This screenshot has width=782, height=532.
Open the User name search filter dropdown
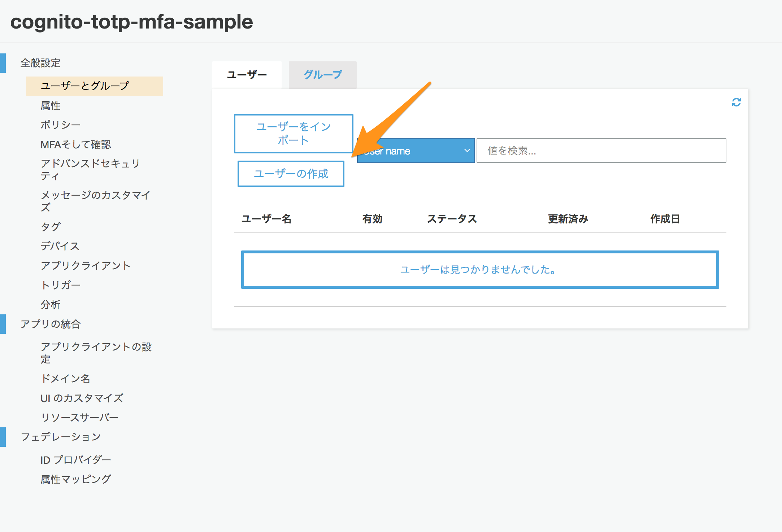click(x=415, y=151)
